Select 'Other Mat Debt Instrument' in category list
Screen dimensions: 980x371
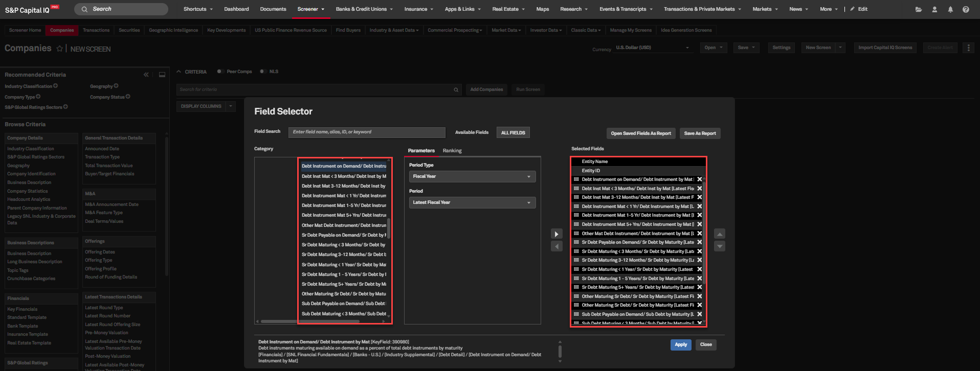[x=344, y=225]
